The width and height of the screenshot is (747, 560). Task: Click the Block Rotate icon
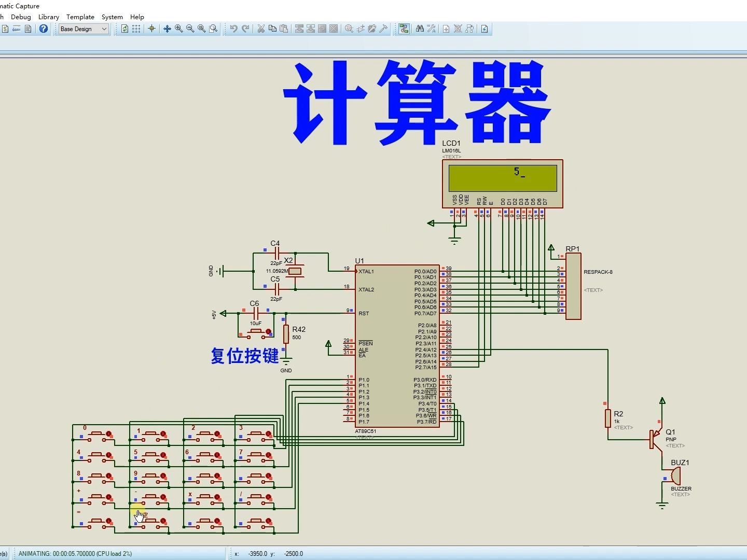coord(322,29)
